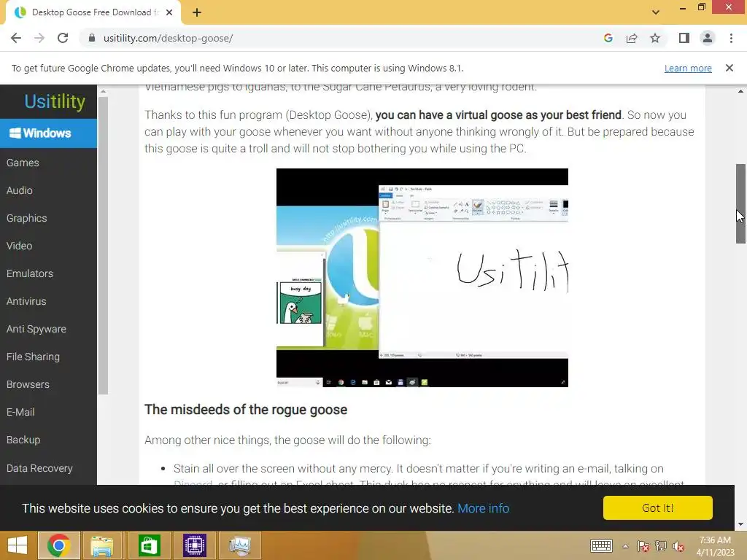747x560 pixels.
Task: Click the page vertical scrollbar thumb
Action: [x=740, y=203]
